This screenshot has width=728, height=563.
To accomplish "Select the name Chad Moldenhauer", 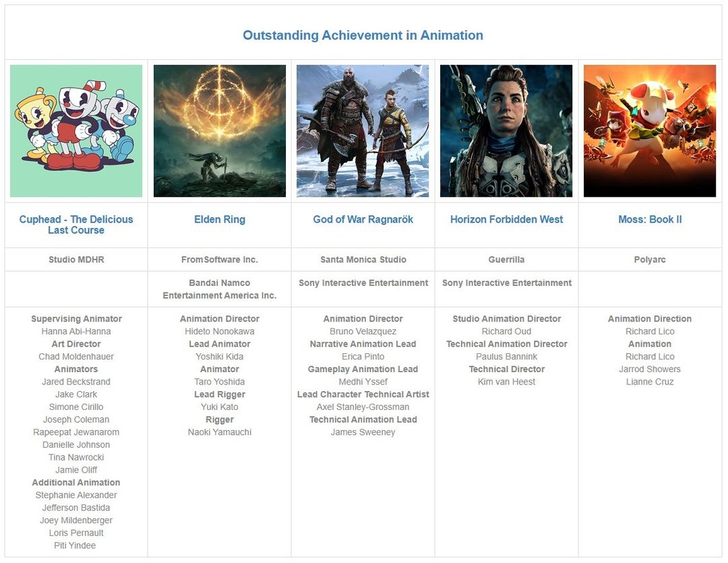I will pos(76,356).
